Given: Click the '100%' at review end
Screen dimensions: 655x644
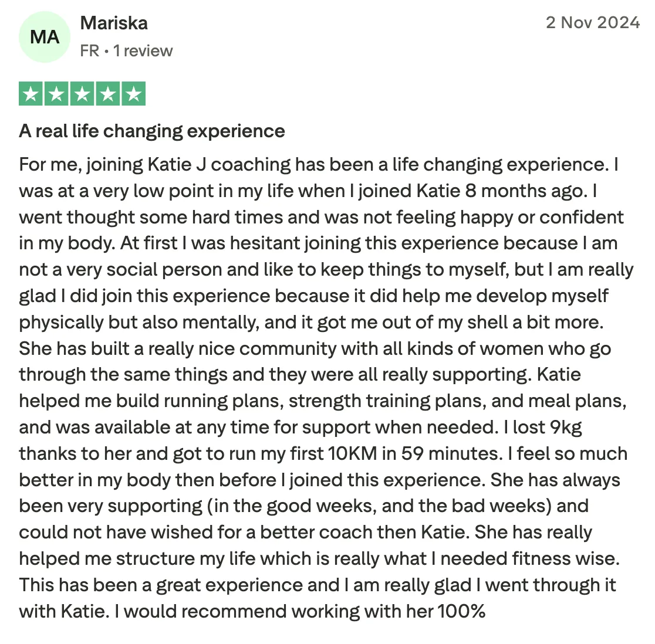Looking at the screenshot, I should pos(461,611).
